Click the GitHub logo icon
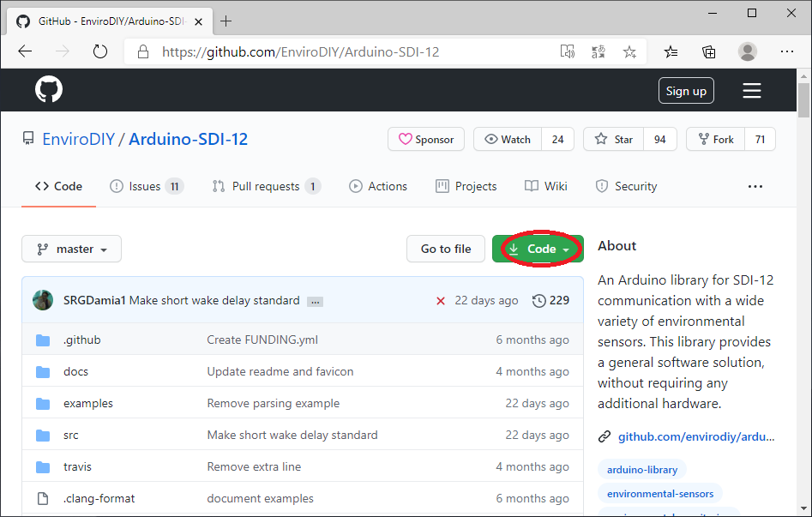Screen dimensions: 812x517 pos(49,90)
